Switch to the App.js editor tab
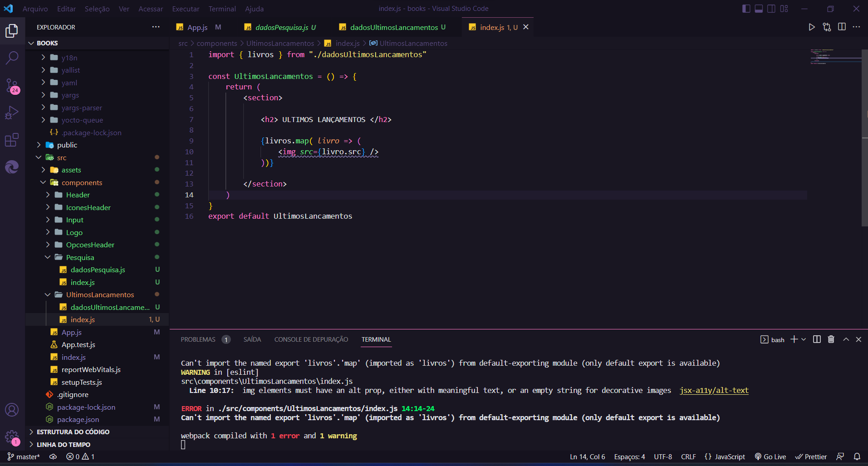The image size is (868, 466). [x=198, y=27]
